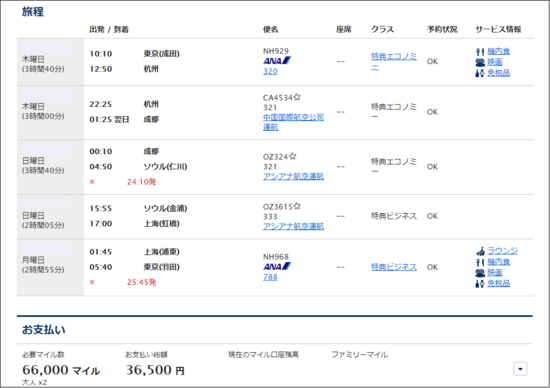Select flight number CA4534 text
The height and width of the screenshot is (388, 550).
pos(278,98)
